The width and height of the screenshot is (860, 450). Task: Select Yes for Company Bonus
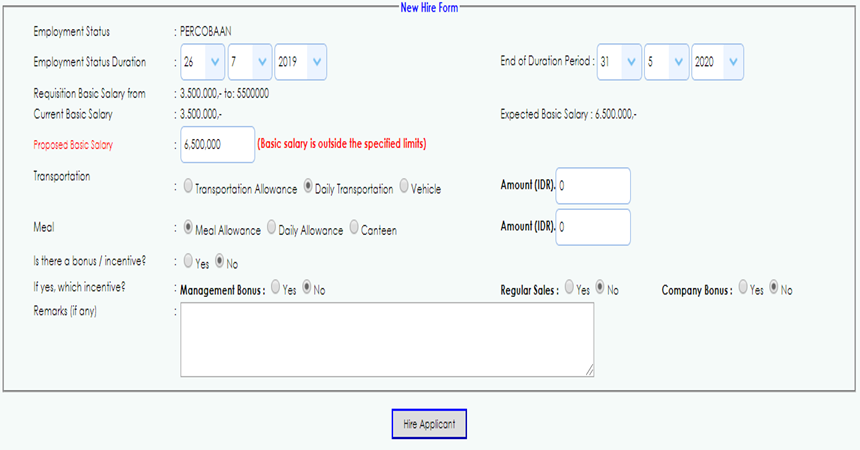pyautogui.click(x=742, y=289)
